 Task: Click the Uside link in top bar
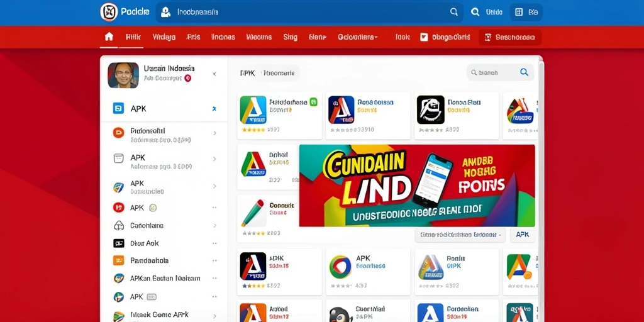pos(494,12)
